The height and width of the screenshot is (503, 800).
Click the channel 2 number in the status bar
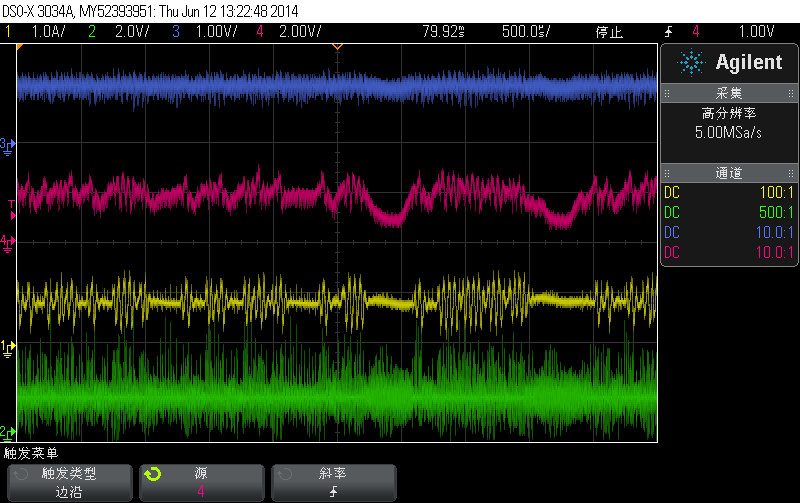(x=92, y=32)
